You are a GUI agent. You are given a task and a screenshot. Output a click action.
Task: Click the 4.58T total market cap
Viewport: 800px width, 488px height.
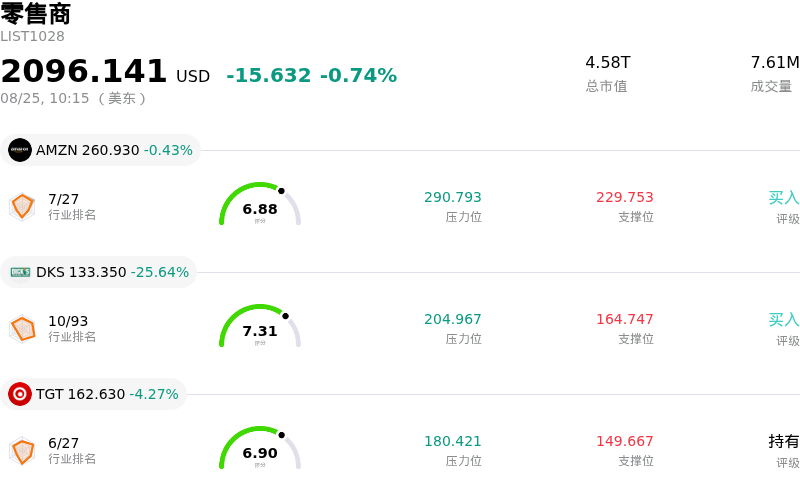point(608,62)
